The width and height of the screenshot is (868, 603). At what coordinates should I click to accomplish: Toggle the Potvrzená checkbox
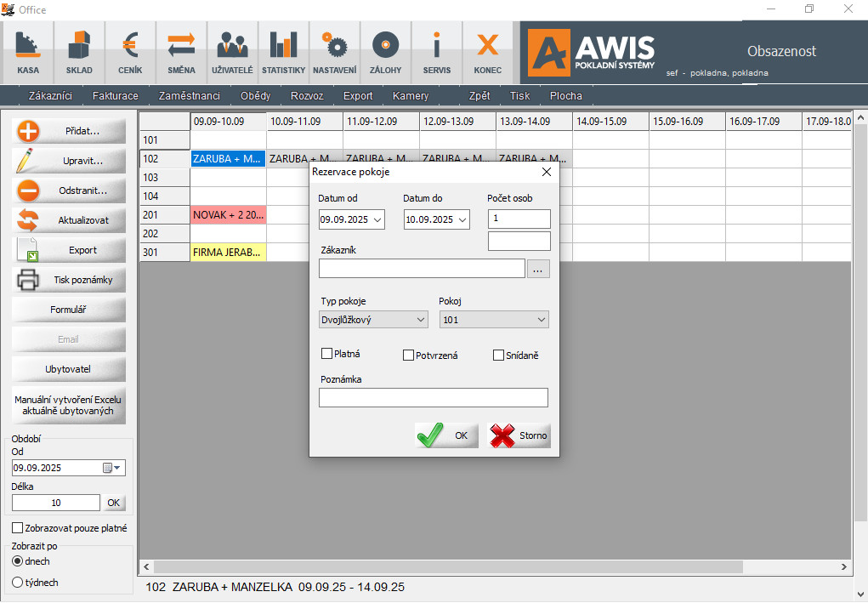(409, 355)
